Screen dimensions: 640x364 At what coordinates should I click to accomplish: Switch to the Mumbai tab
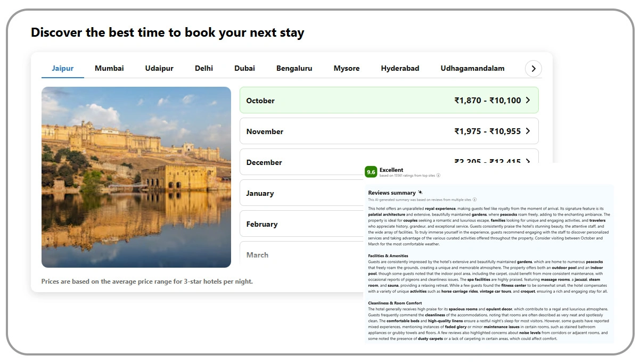point(109,68)
